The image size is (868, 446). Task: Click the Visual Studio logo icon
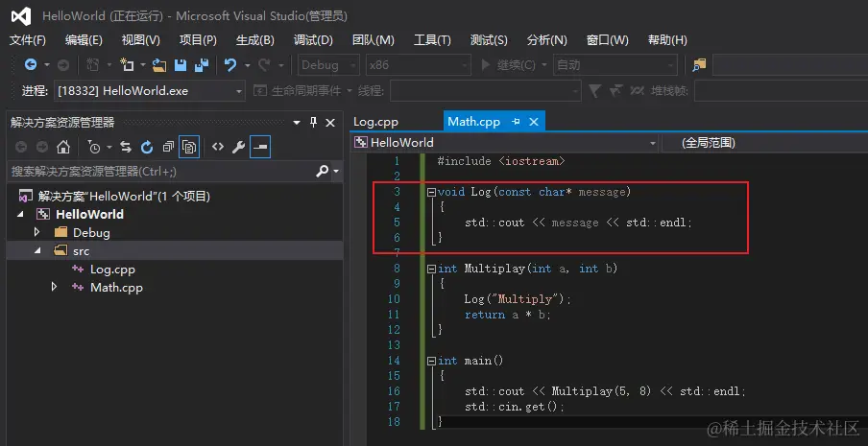click(21, 16)
